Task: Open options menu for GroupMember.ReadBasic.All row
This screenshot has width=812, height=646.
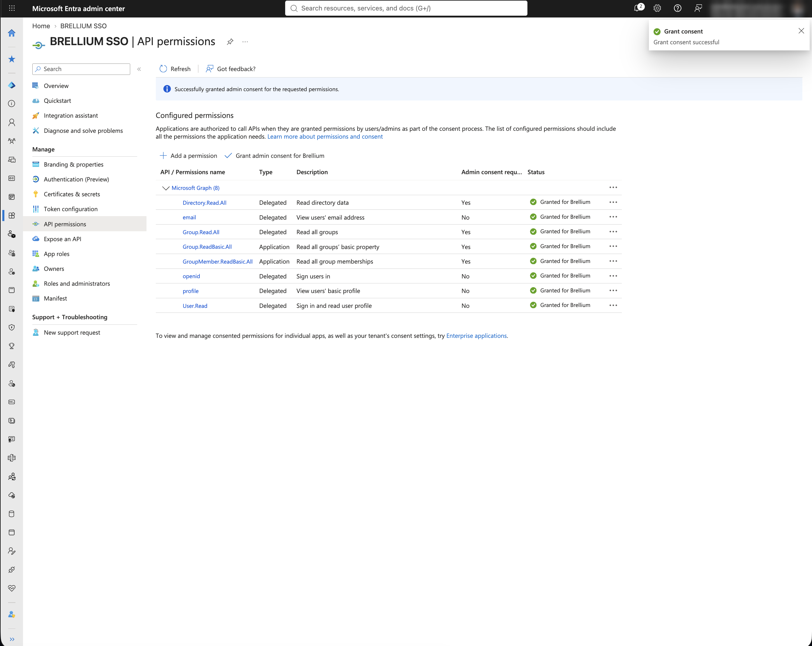Action: 613,262
